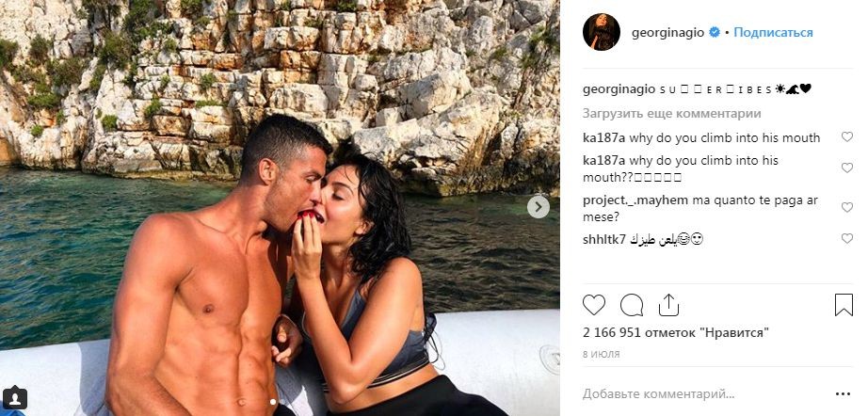Like the post with the heart icon
Image resolution: width=868 pixels, height=416 pixels.
(594, 305)
